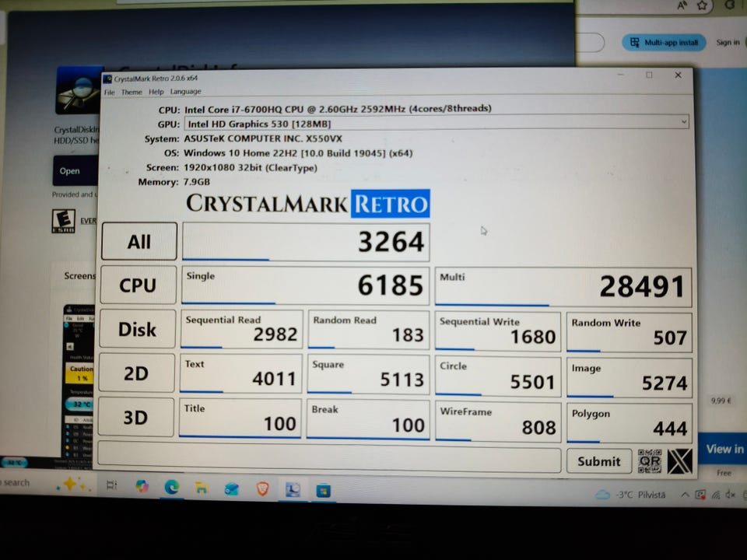Click Sign in in the Store window

point(728,42)
